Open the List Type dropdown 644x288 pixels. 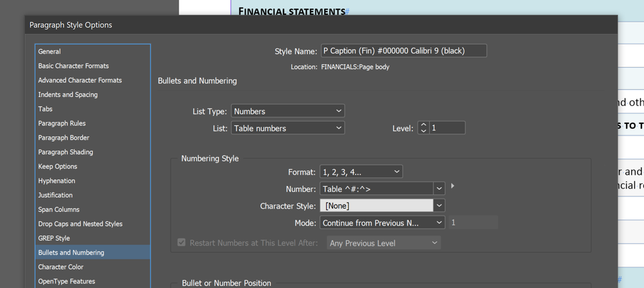pyautogui.click(x=288, y=111)
